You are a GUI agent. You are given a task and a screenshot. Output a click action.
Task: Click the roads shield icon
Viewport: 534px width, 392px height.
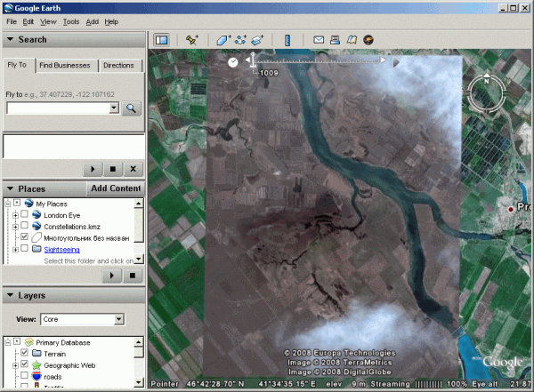point(36,376)
